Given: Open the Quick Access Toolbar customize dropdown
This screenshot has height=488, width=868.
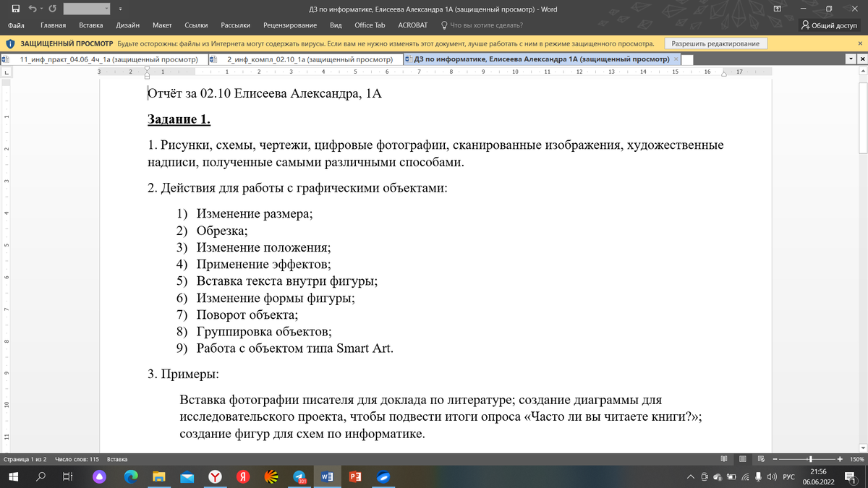Looking at the screenshot, I should pyautogui.click(x=121, y=9).
